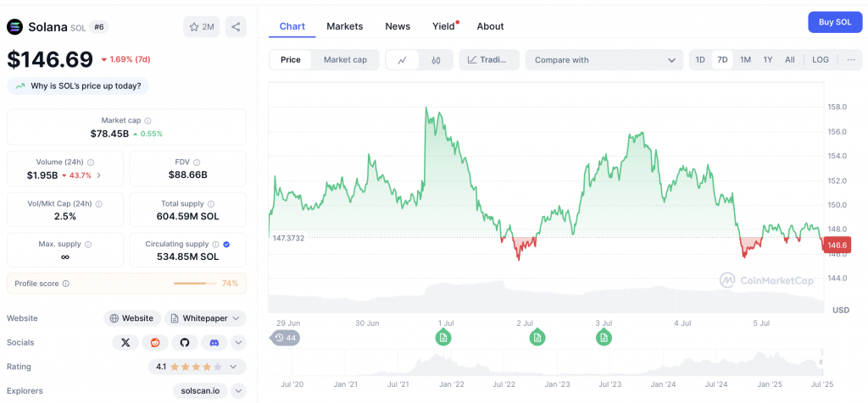
Task: Open the Reddit social link
Action: click(x=155, y=343)
